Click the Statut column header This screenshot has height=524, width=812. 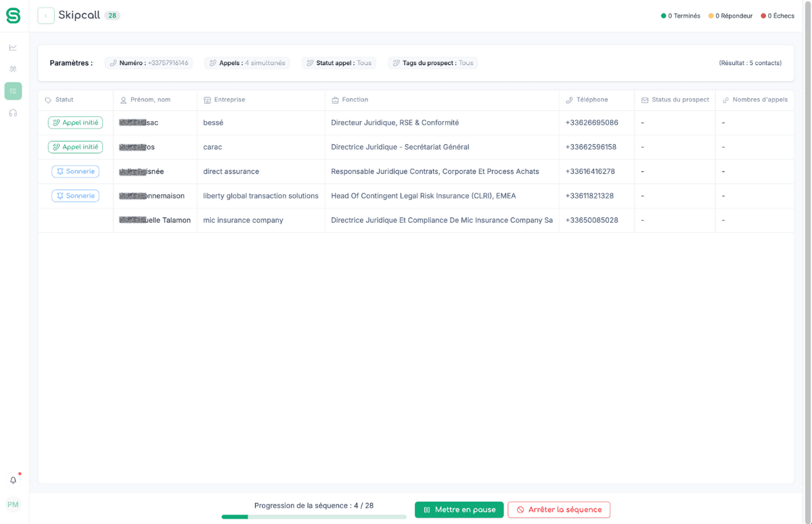click(64, 100)
